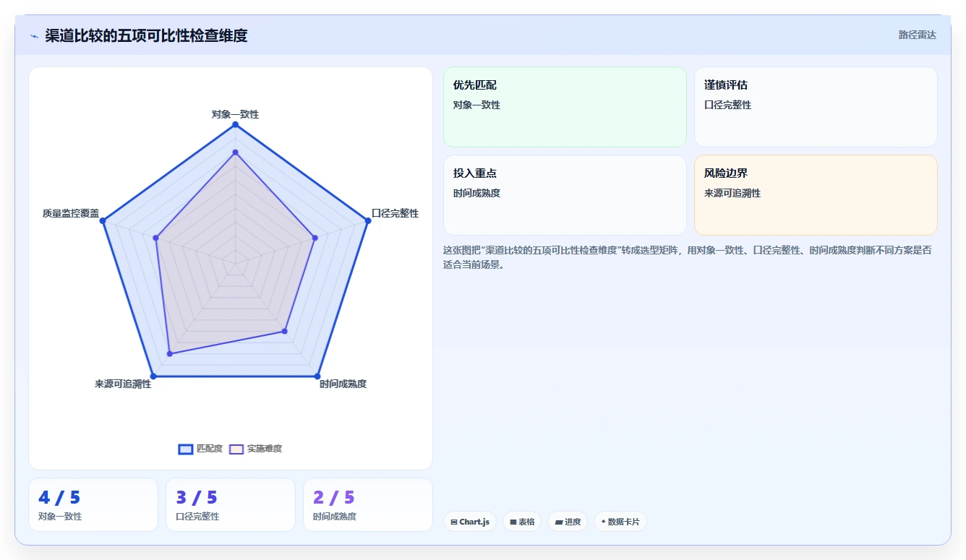Select the 表格 chip
Screen dimensions: 966x560
click(522, 522)
